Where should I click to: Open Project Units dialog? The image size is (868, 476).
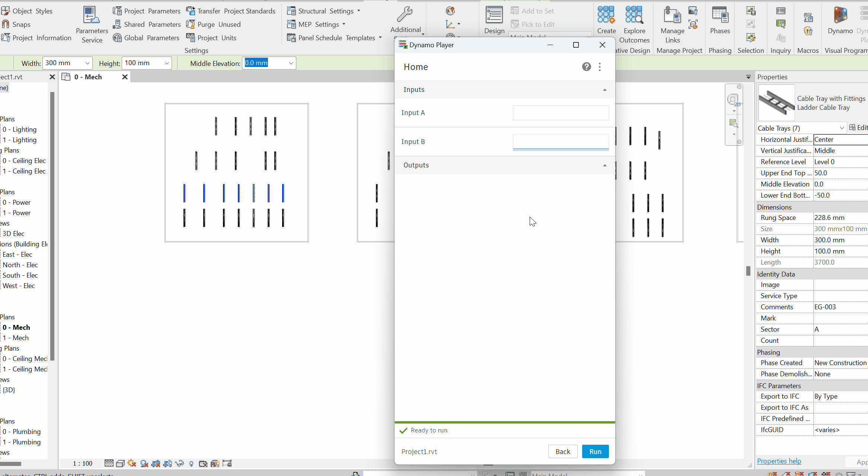[x=211, y=38]
